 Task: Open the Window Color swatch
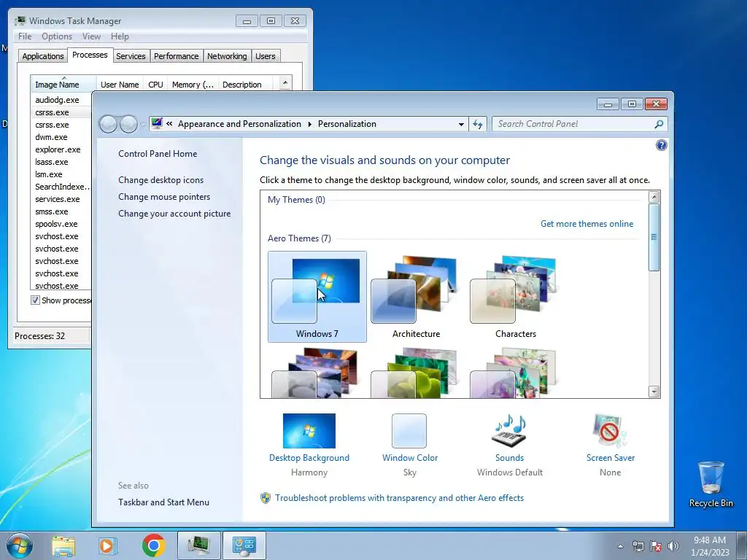[409, 431]
